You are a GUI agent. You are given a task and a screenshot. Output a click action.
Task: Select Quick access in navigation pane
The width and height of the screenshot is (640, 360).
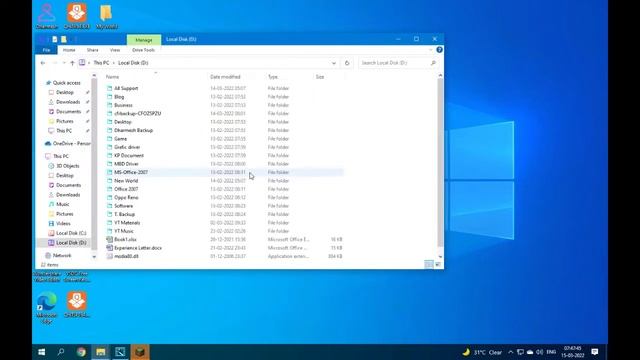(67, 83)
